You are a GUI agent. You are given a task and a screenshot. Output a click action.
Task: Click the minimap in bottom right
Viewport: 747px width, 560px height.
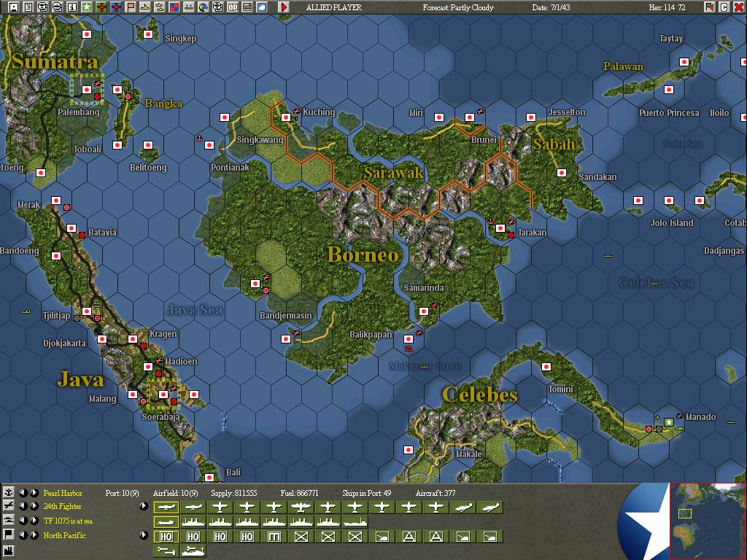(x=708, y=521)
